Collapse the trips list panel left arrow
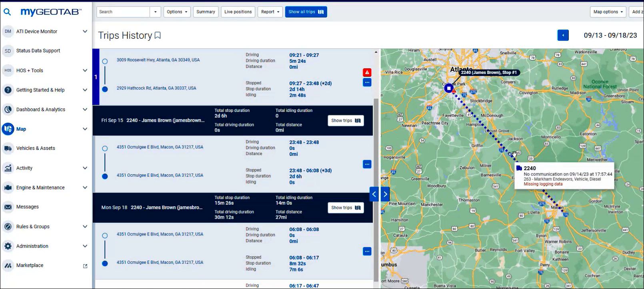Screen dimensions: 644x289 pyautogui.click(x=374, y=194)
